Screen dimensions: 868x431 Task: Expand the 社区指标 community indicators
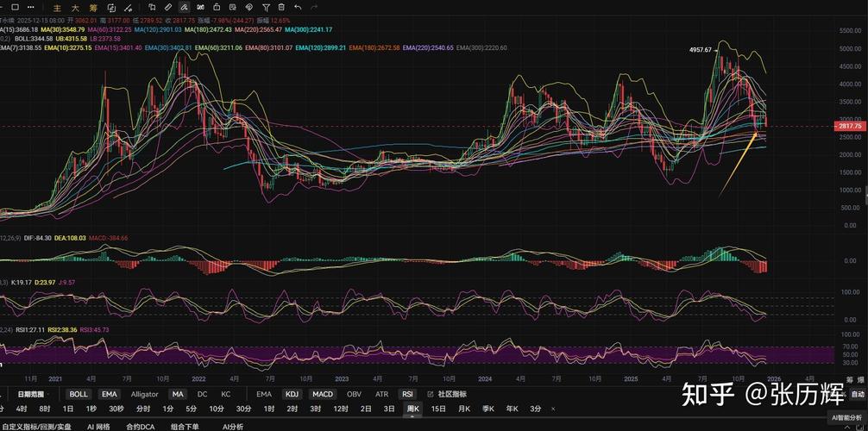pos(451,394)
